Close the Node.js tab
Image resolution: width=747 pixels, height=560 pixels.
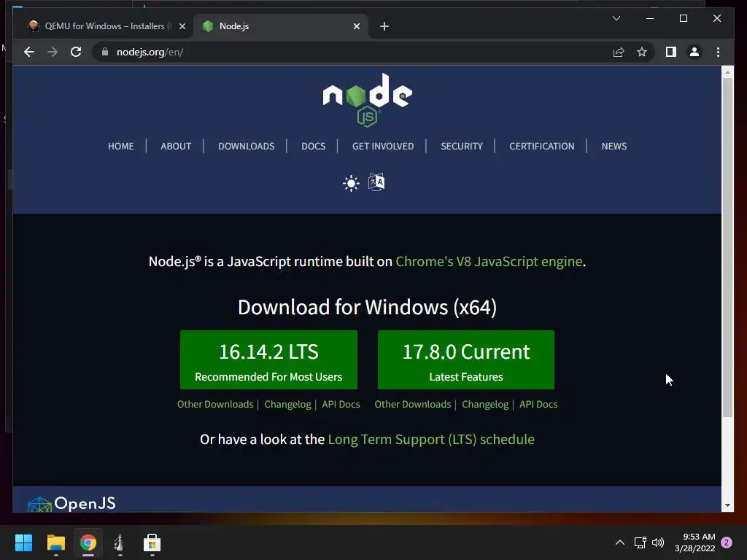coord(356,26)
